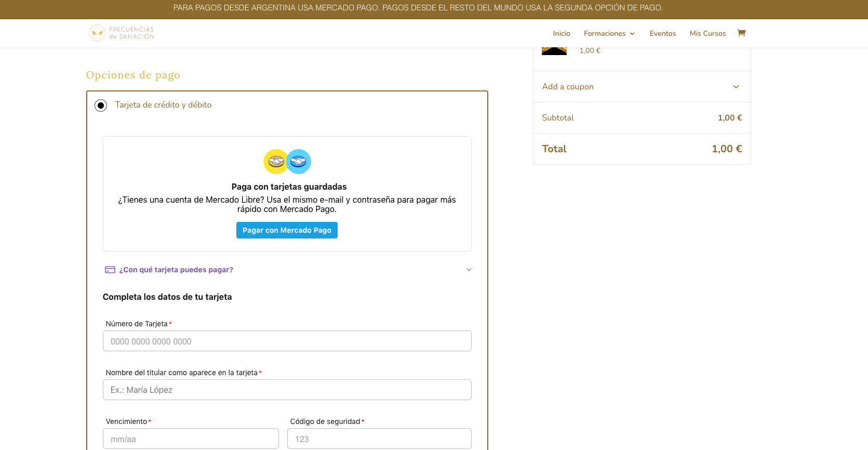
Task: Focus the cardholder name field
Action: coord(287,390)
